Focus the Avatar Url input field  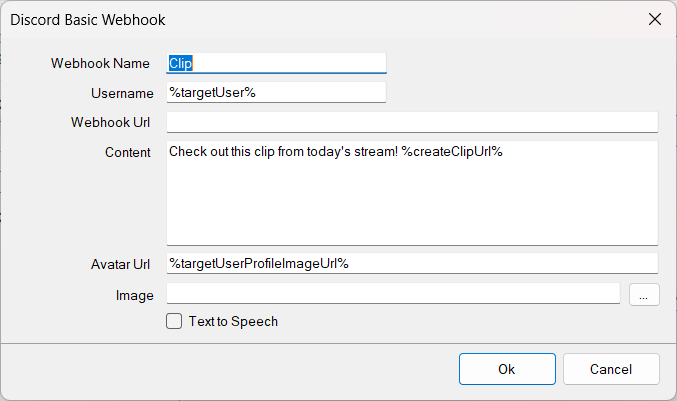coord(412,263)
